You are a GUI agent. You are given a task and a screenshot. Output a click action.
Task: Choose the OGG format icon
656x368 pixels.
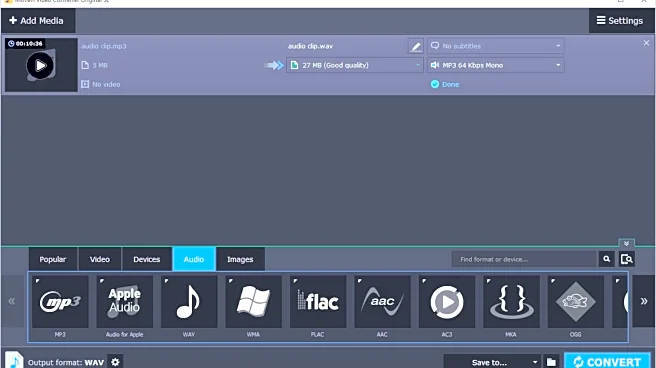click(575, 302)
